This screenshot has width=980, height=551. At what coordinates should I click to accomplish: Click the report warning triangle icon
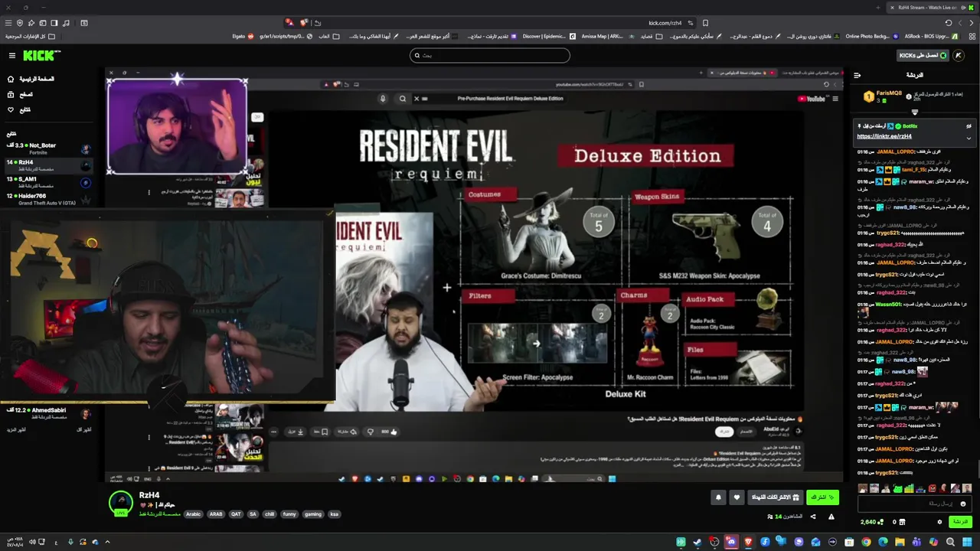pos(831,517)
